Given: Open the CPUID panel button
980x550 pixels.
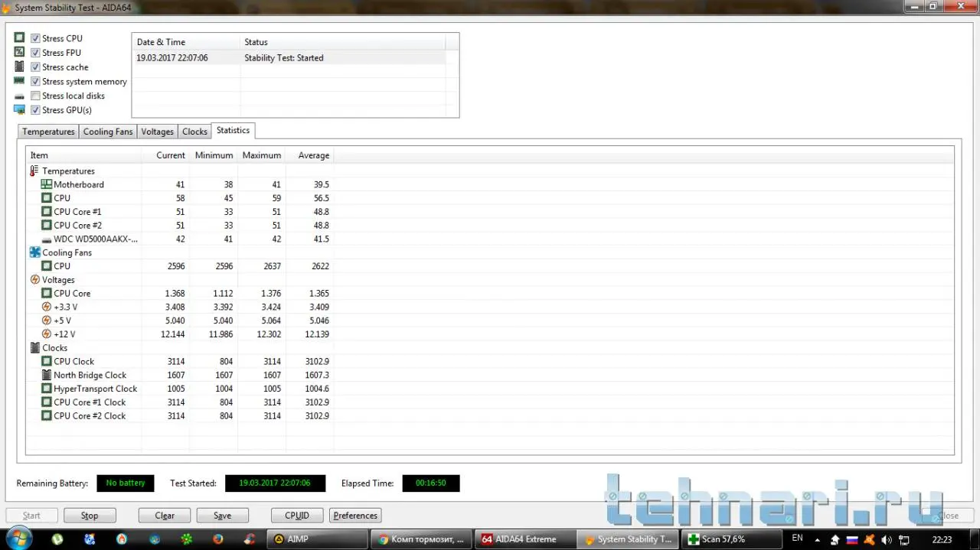Looking at the screenshot, I should tap(297, 516).
